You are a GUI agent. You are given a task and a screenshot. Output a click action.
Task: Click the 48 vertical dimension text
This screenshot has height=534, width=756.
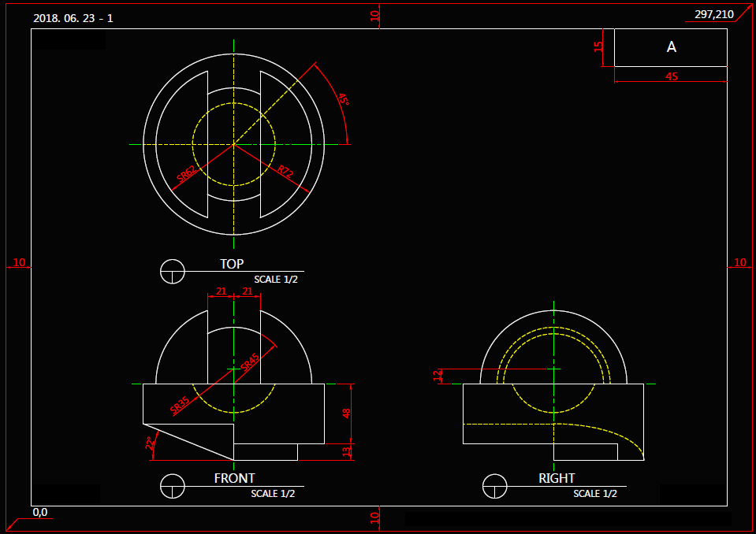[x=347, y=413]
